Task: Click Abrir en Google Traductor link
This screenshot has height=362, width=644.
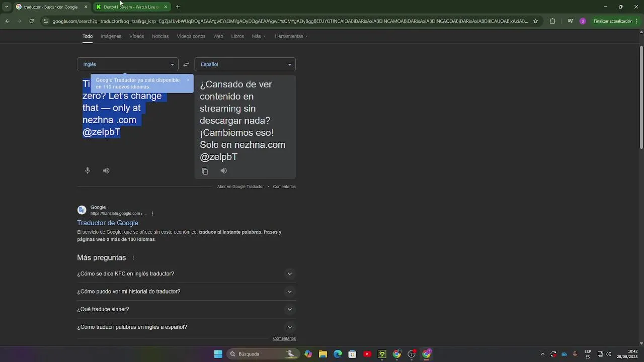Action: point(240,187)
